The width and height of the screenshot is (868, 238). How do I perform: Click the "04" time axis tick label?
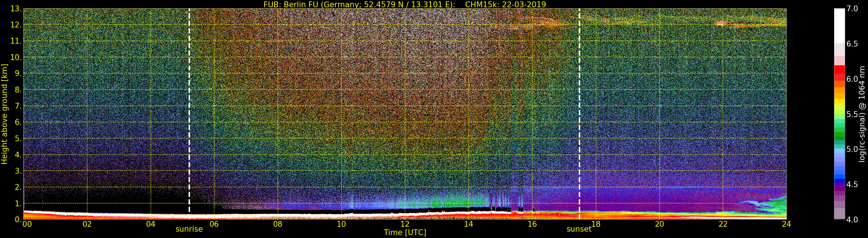tap(151, 224)
